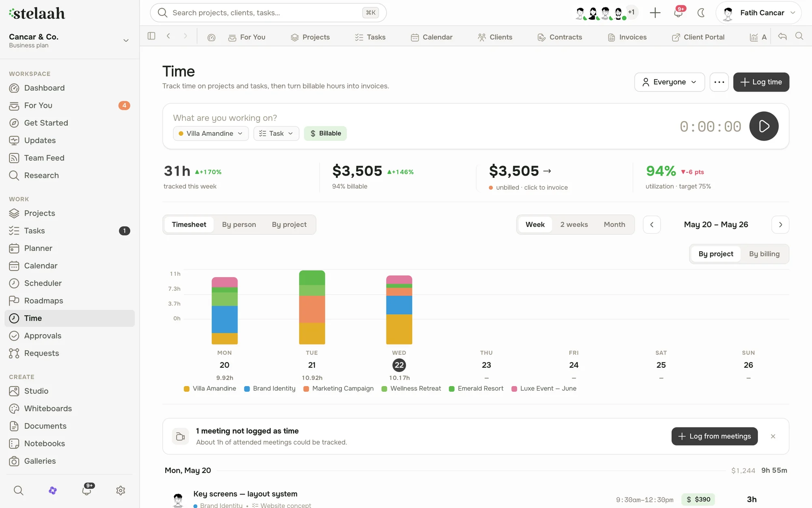Open the Fatih Cancar profile menu

coord(758,13)
